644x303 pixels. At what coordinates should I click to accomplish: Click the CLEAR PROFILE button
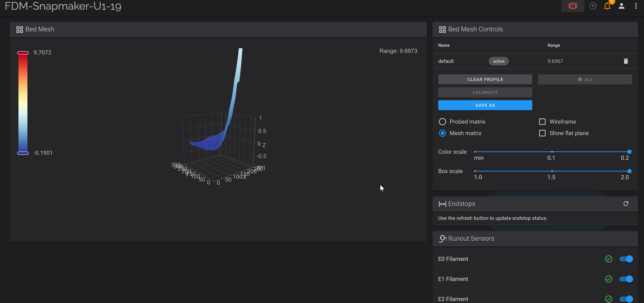click(x=485, y=80)
